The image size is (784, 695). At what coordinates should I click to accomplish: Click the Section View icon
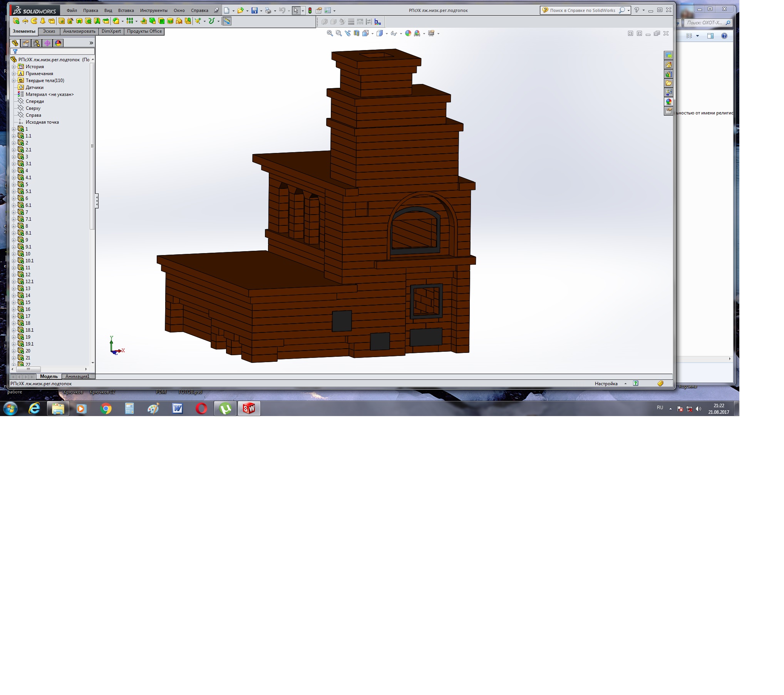coord(357,34)
